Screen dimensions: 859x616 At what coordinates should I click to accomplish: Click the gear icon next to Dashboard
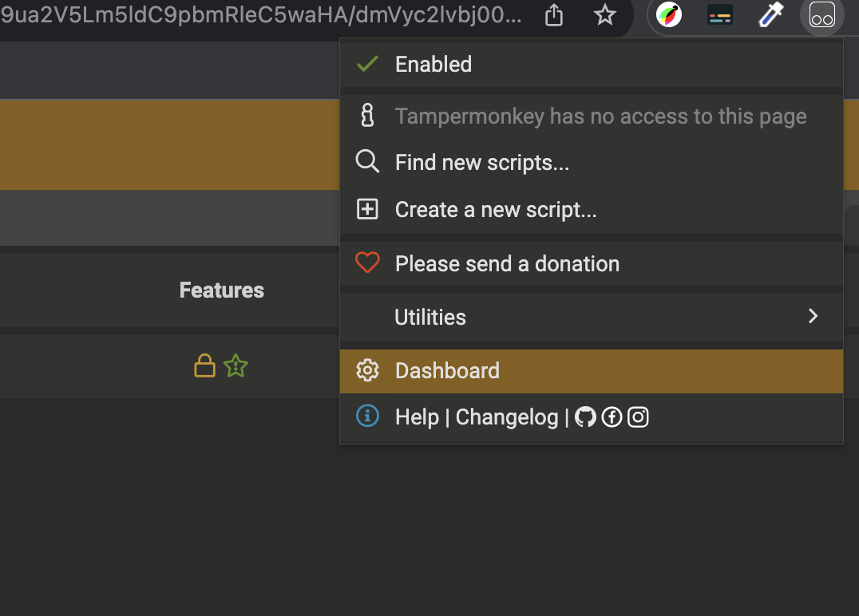pyautogui.click(x=367, y=371)
